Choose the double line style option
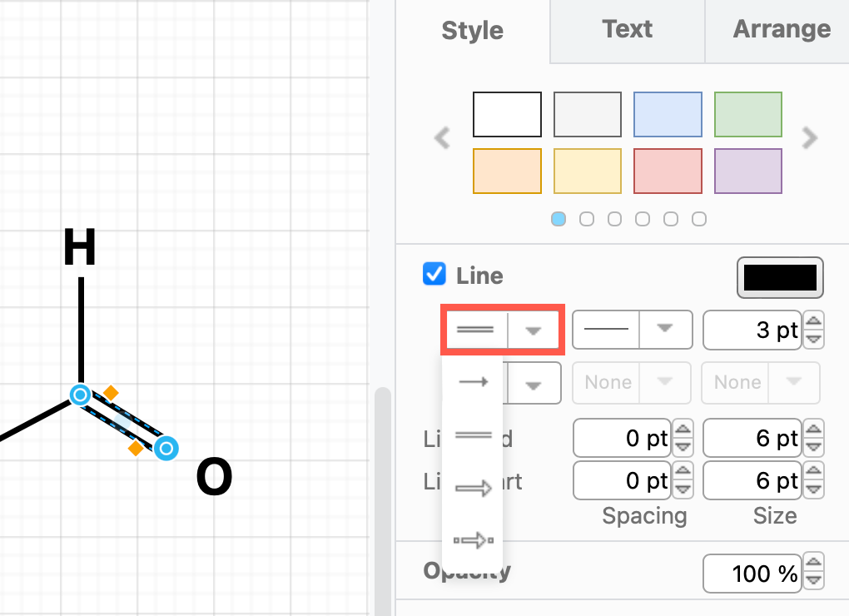849x616 pixels. point(473,434)
